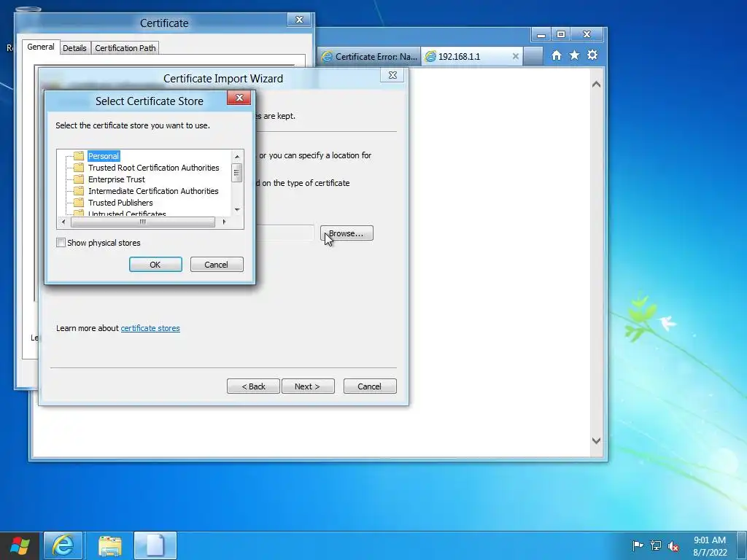Click store list scroll left arrow
747x560 pixels.
click(63, 222)
